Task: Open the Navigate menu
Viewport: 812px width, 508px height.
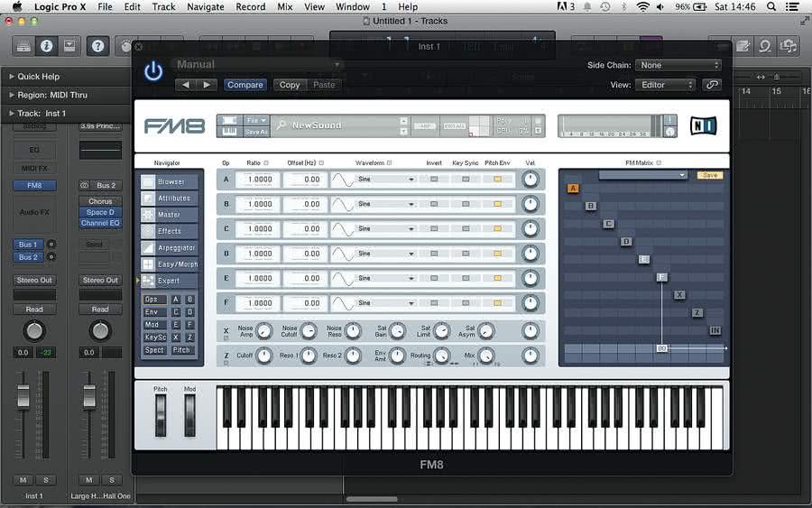Action: point(206,6)
